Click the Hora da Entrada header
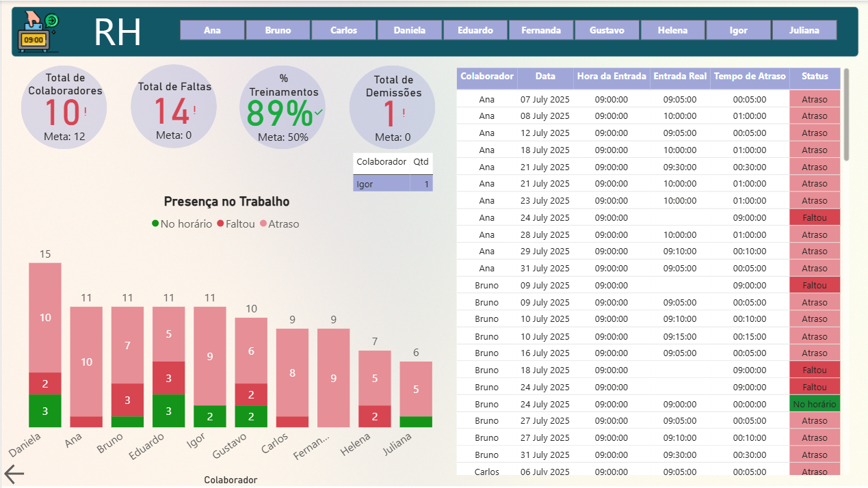This screenshot has width=868, height=488. [x=611, y=77]
